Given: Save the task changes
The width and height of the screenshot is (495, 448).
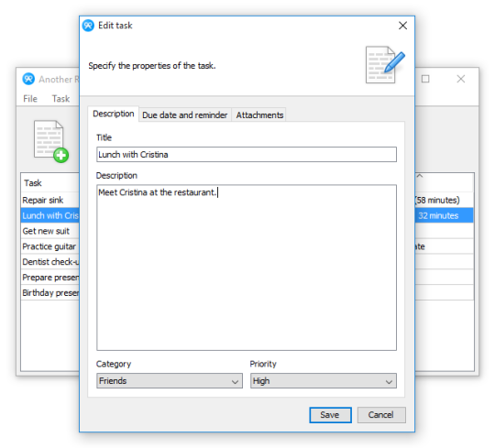Looking at the screenshot, I should [330, 415].
